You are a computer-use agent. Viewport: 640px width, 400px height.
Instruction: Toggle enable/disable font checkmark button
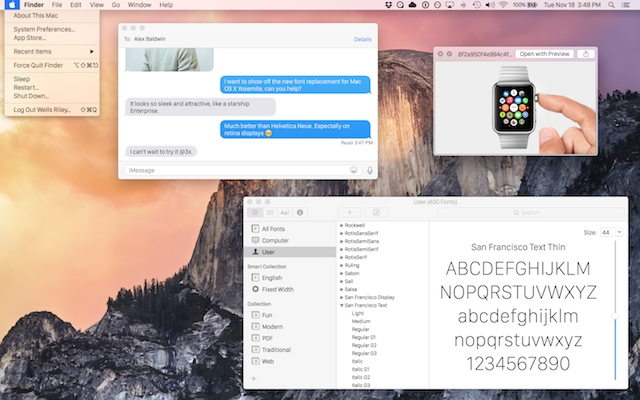[x=376, y=212]
